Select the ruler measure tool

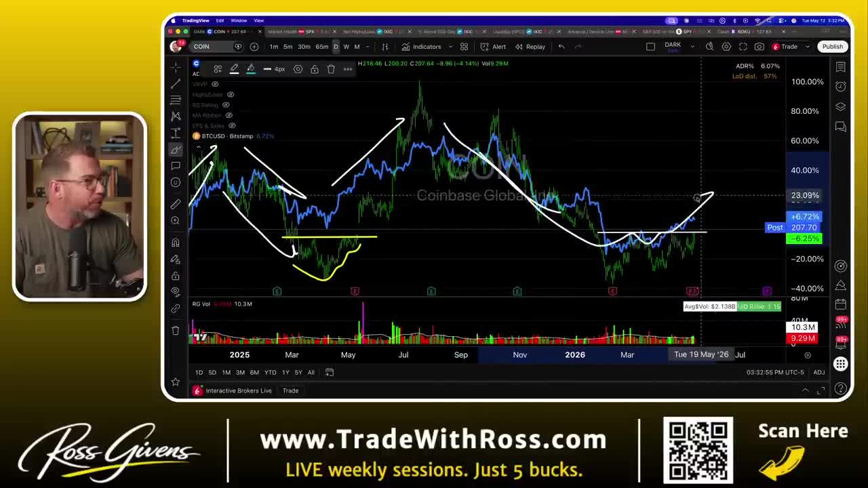(176, 204)
